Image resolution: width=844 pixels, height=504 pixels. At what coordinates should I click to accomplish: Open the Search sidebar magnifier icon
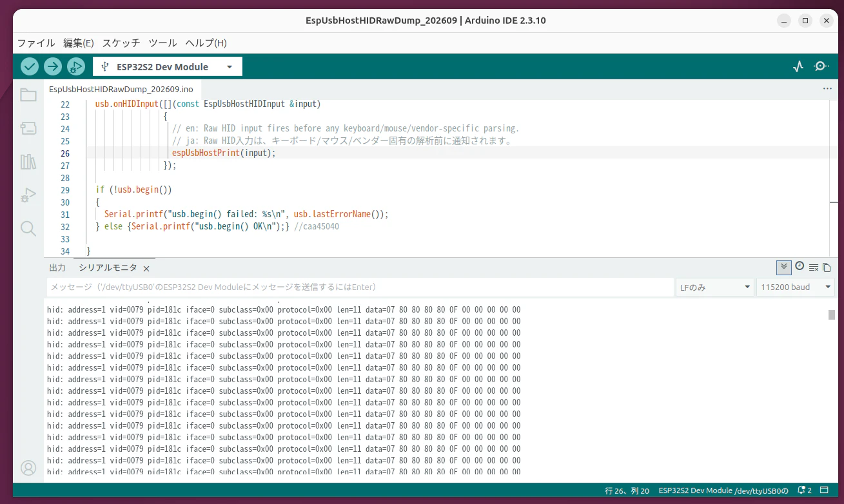click(x=28, y=228)
